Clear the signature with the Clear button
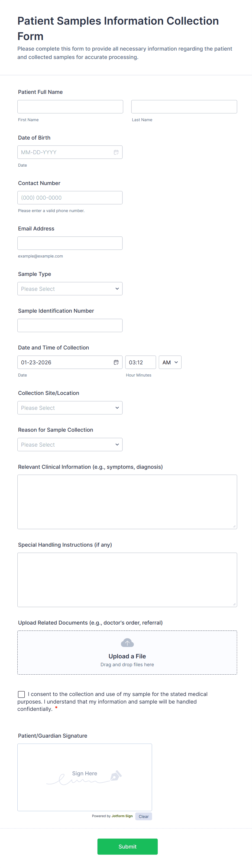The height and width of the screenshot is (868, 252). click(143, 816)
